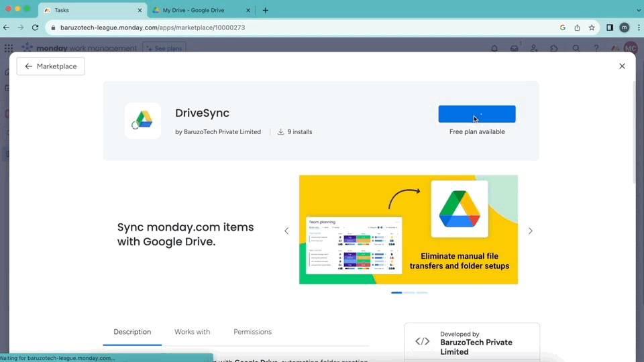
Task: Click the developer code brackets icon
Action: tap(422, 341)
